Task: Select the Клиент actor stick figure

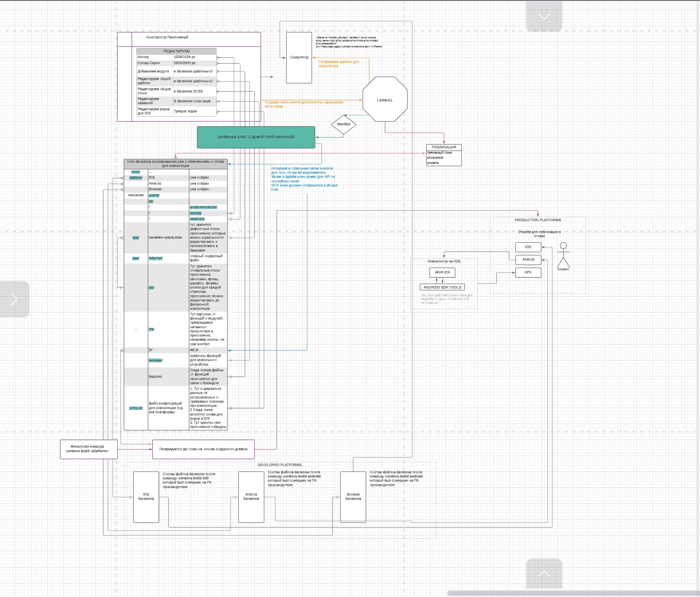Action: click(563, 257)
